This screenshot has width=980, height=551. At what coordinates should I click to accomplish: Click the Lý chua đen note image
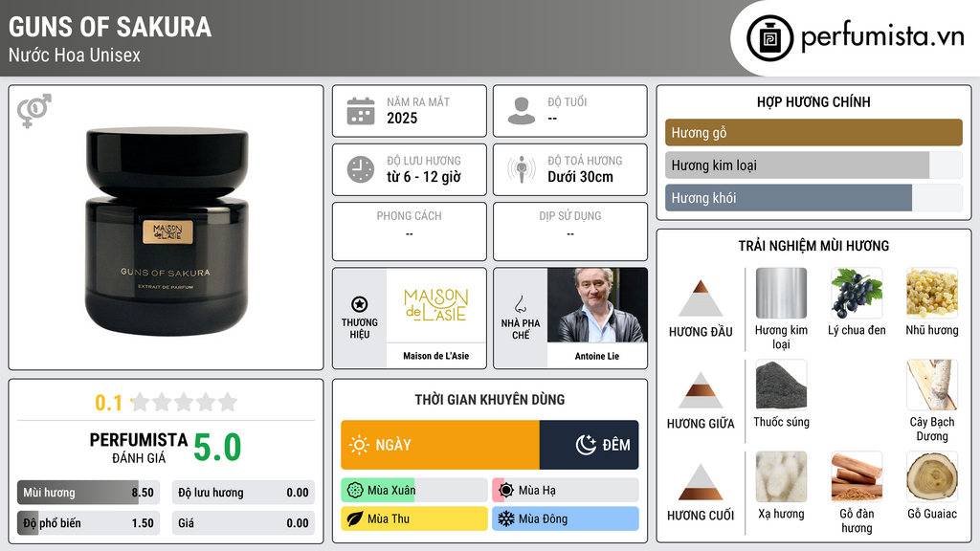(x=857, y=294)
